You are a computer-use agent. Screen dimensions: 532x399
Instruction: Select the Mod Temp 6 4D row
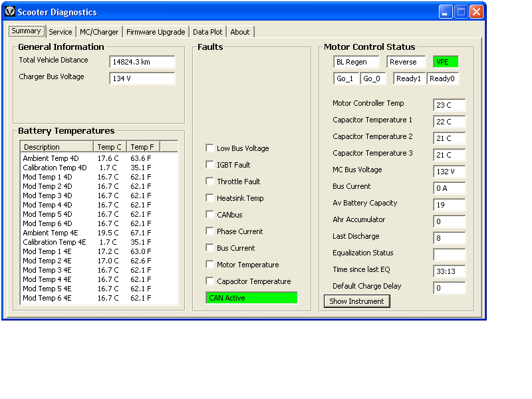point(99,223)
